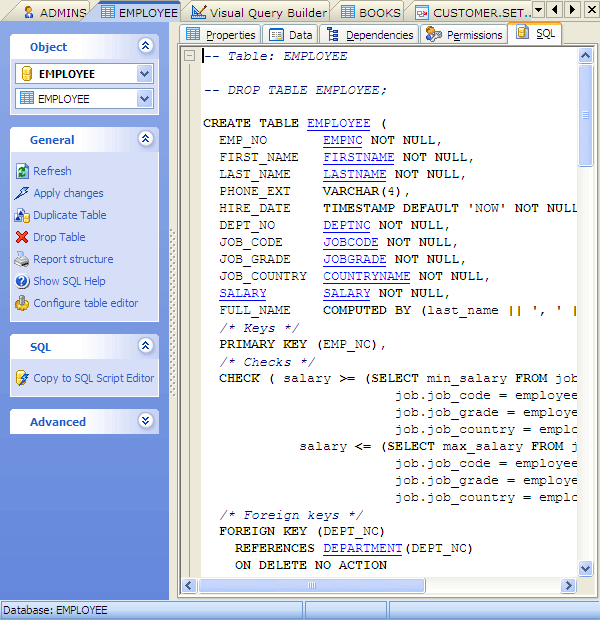Follow the EMPNO domain hyperlink
Viewport: 600px width, 620px height.
(343, 140)
